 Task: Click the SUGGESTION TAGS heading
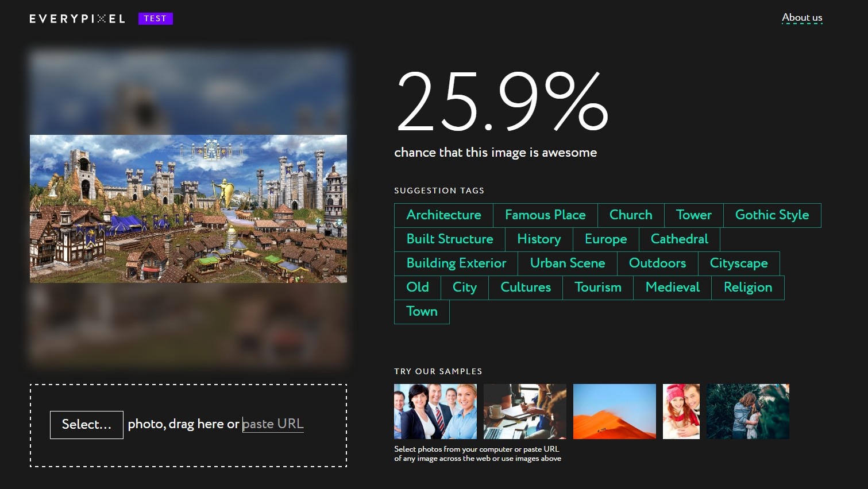pos(439,191)
